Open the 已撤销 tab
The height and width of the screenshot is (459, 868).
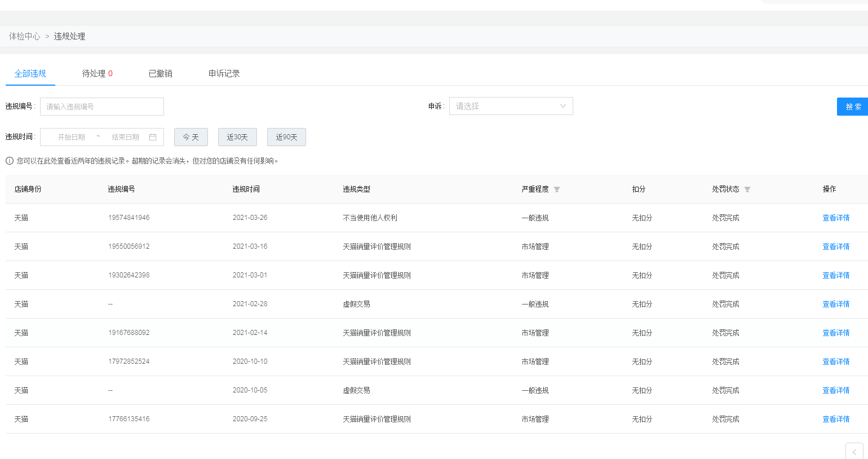161,73
